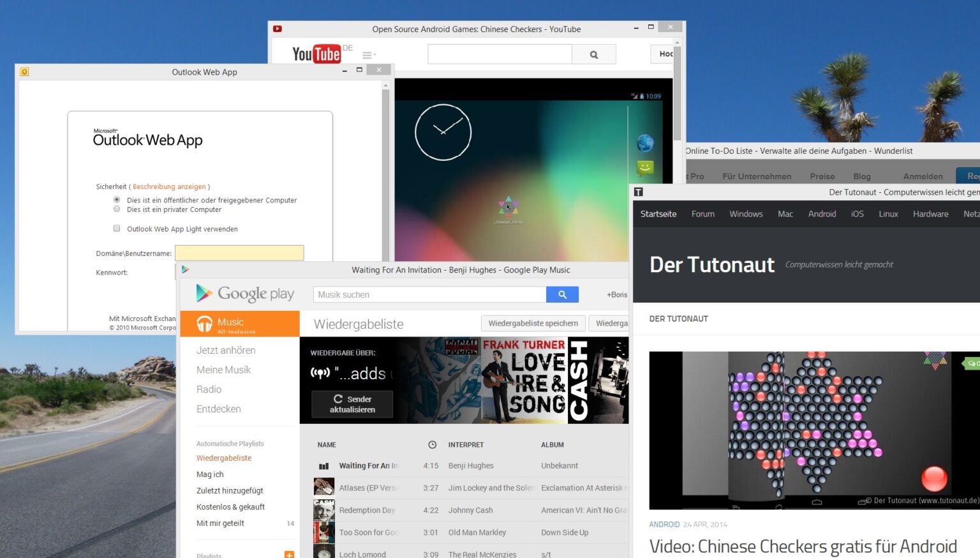Click the plus icon to add a playlist
The width and height of the screenshot is (980, 558).
tap(289, 554)
